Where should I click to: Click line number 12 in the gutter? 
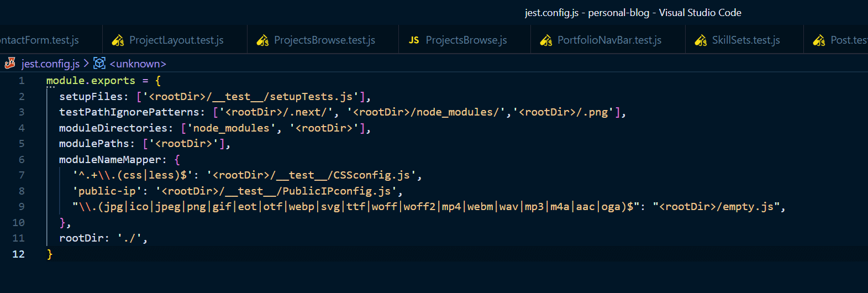pyautogui.click(x=19, y=254)
